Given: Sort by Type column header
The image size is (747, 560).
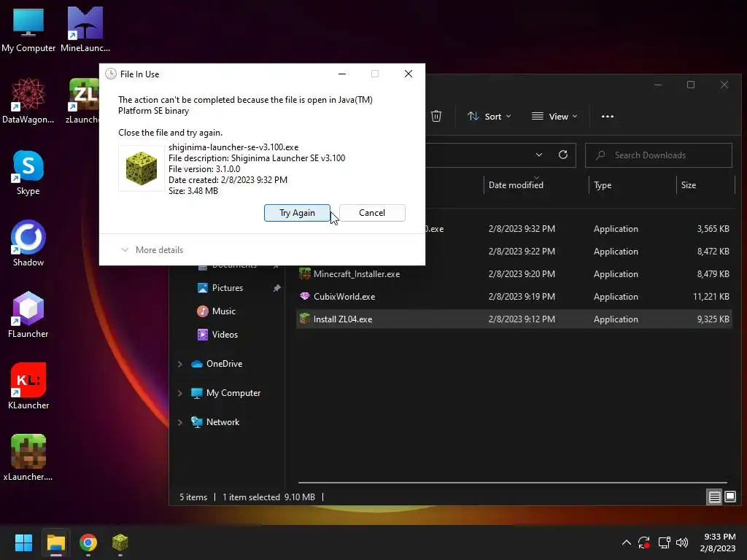Looking at the screenshot, I should (x=602, y=185).
